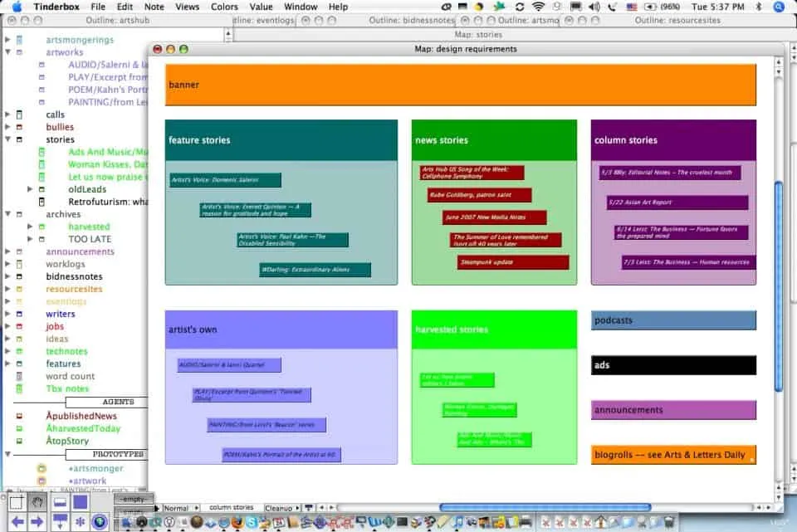Select the solid purple square tool

80,502
